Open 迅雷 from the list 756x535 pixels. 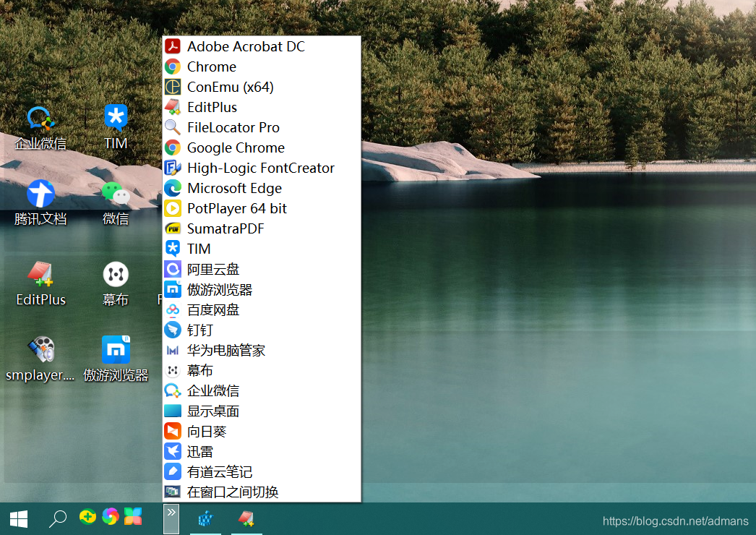(x=262, y=452)
